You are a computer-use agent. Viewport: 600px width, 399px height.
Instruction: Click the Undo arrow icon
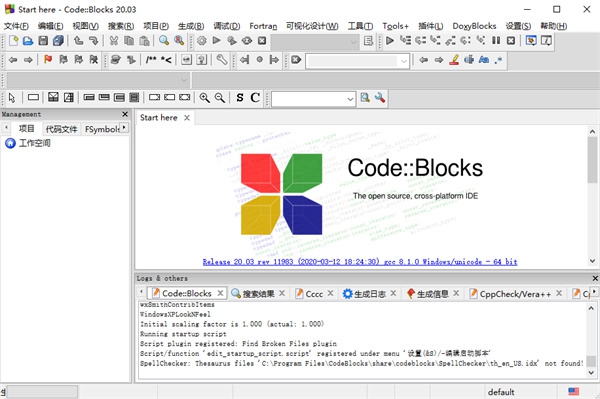(78, 41)
